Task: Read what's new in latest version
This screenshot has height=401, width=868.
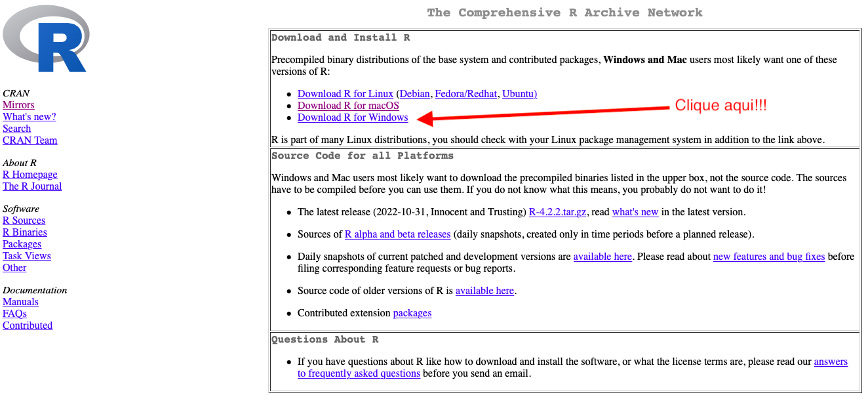Action: 635,212
